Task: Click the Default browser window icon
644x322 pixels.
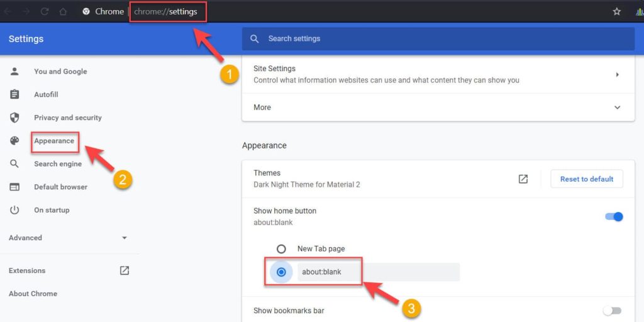Action: (x=14, y=187)
